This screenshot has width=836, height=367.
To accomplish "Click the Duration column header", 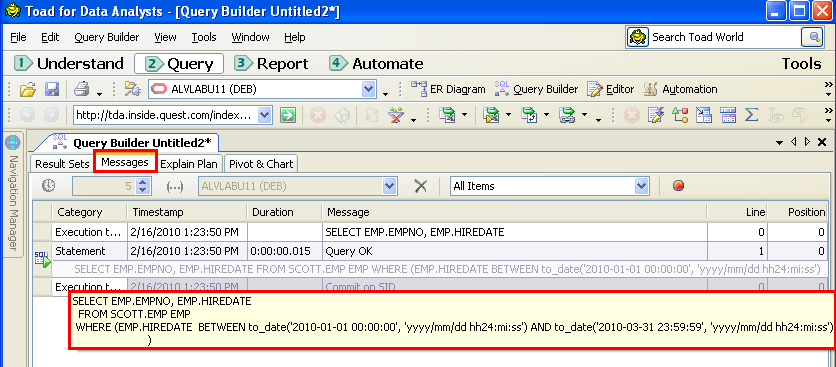I will [x=285, y=212].
